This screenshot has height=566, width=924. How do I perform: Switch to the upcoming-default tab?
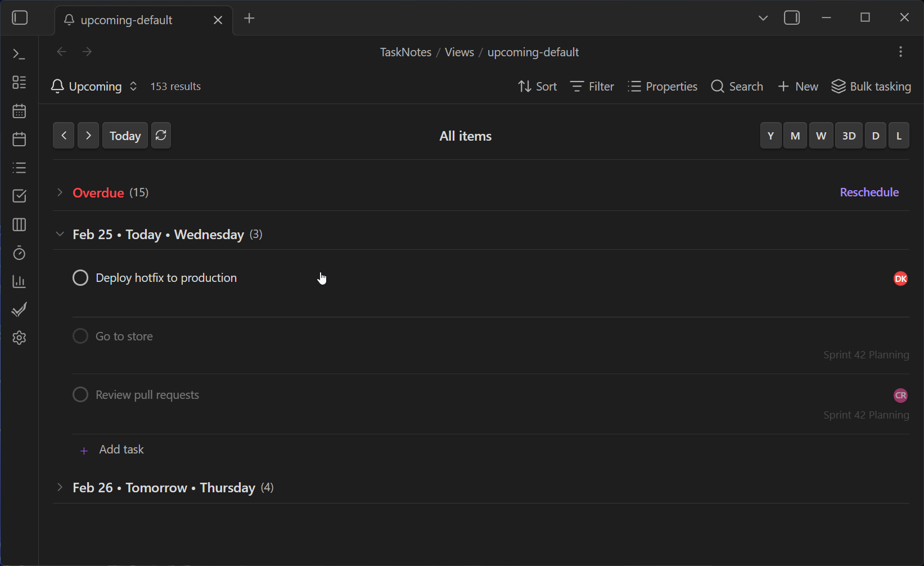127,20
